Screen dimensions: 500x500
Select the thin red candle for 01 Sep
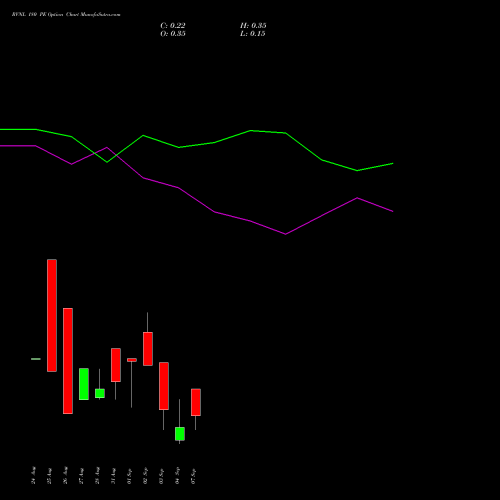(x=132, y=360)
